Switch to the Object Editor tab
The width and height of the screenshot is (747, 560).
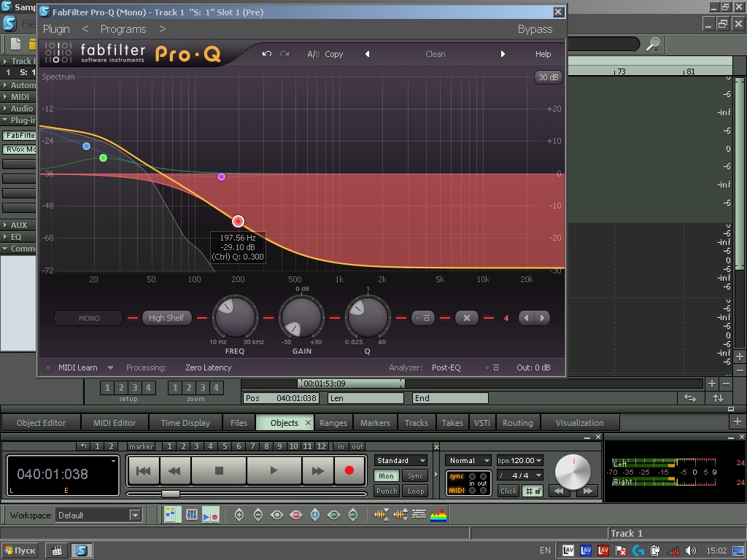[x=41, y=423]
